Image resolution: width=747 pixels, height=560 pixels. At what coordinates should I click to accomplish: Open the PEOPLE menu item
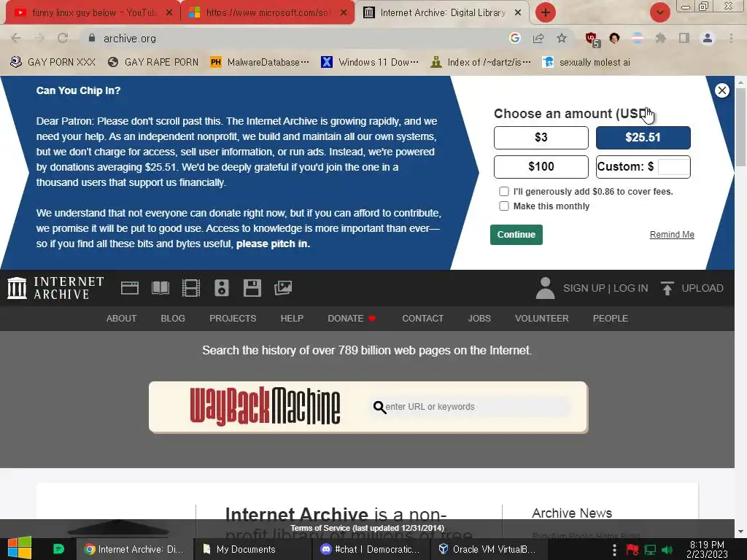point(611,318)
